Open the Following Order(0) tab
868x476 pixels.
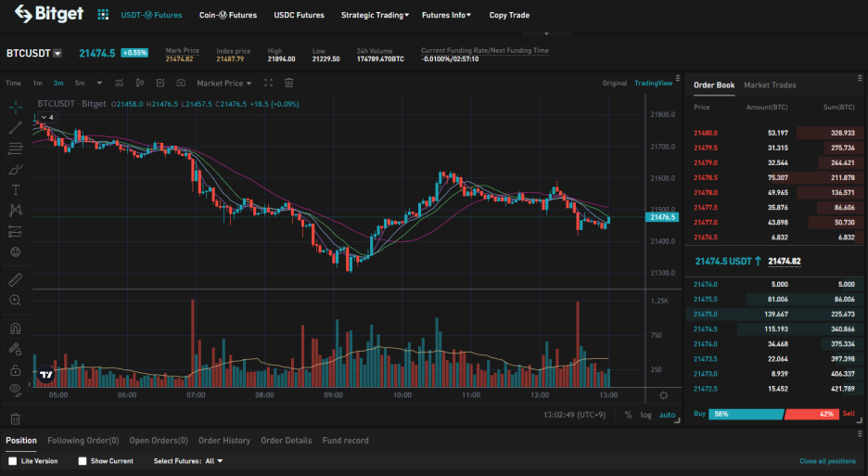coord(83,441)
